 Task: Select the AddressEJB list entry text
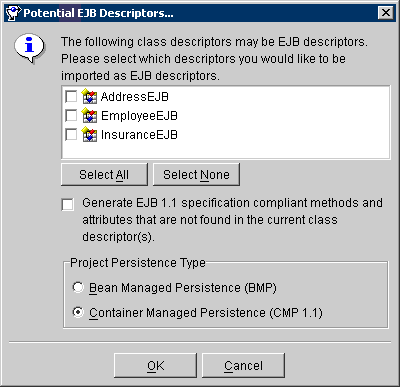[x=135, y=97]
